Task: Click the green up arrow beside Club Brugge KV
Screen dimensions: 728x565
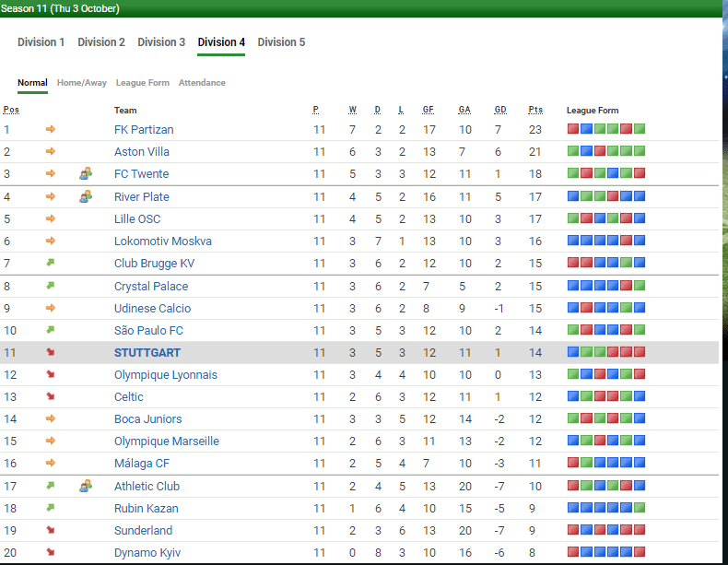Action: [51, 264]
